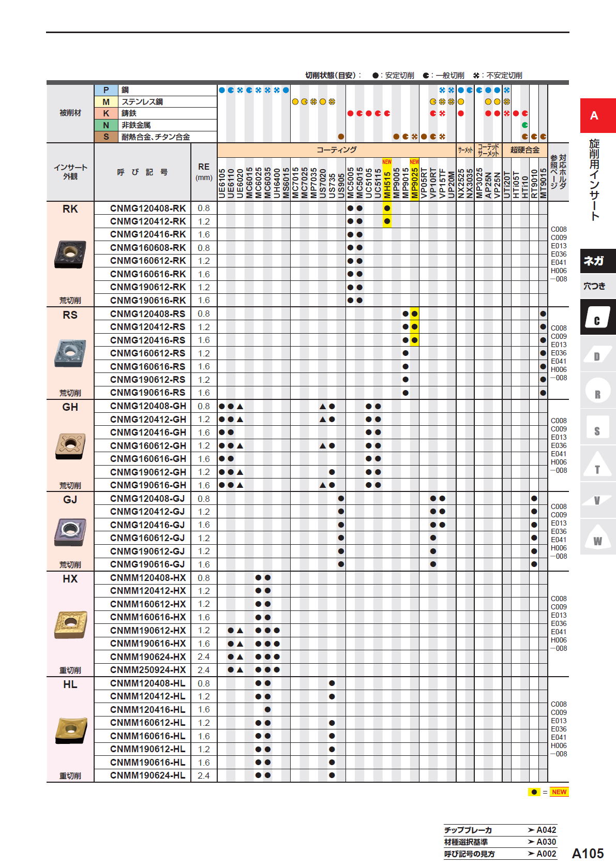Click the highlighted MH515 grade header

pyautogui.click(x=387, y=180)
